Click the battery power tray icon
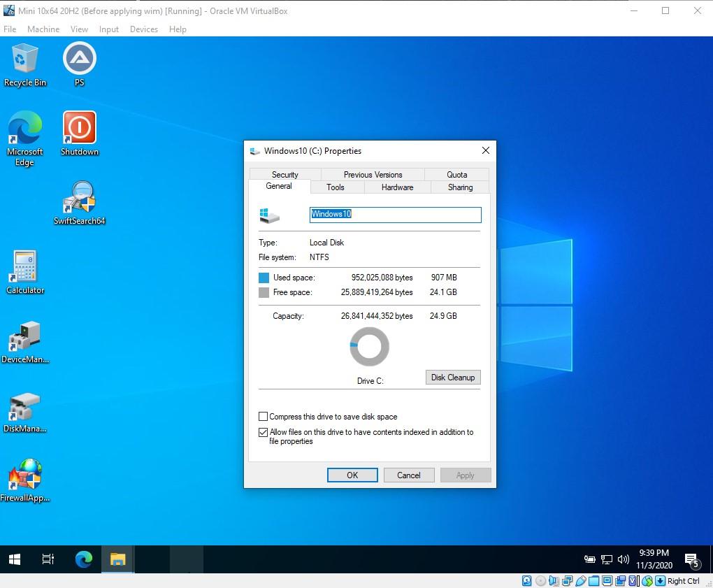This screenshot has width=713, height=588. point(590,559)
